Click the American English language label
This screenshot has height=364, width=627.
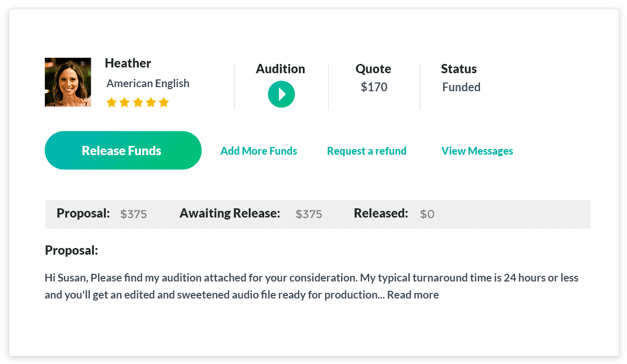(148, 84)
